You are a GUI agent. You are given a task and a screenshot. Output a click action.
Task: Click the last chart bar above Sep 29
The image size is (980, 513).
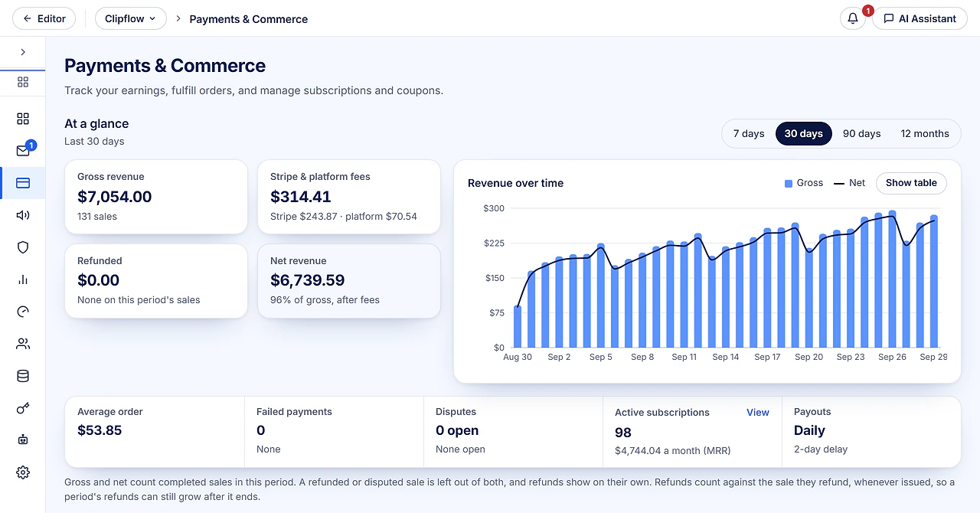pos(933,282)
